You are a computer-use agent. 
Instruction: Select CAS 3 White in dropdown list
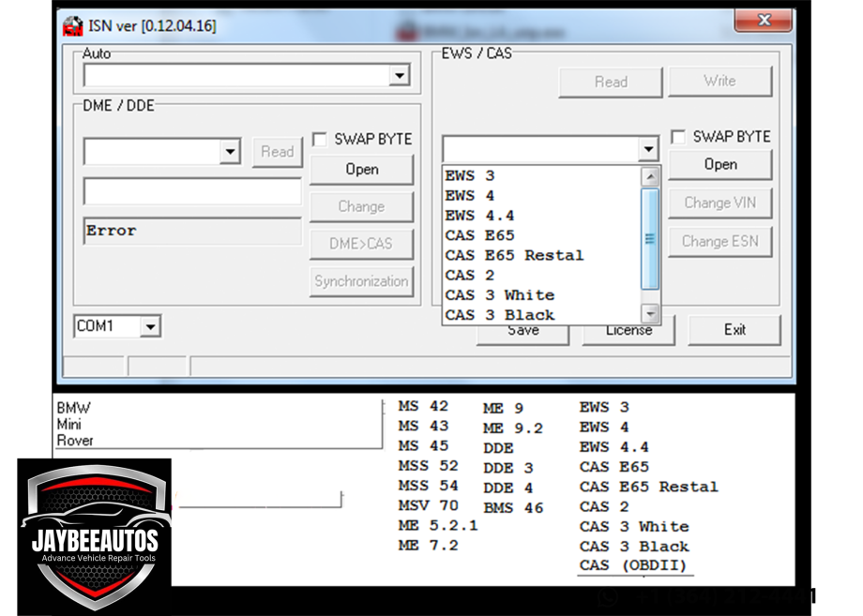tap(542, 294)
